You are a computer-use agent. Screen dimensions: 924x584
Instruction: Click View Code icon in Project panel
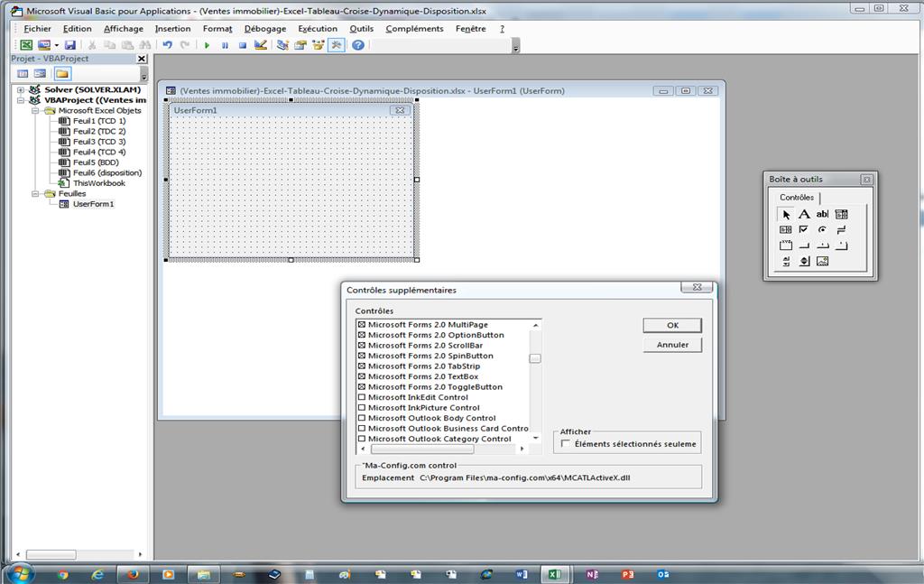point(23,74)
